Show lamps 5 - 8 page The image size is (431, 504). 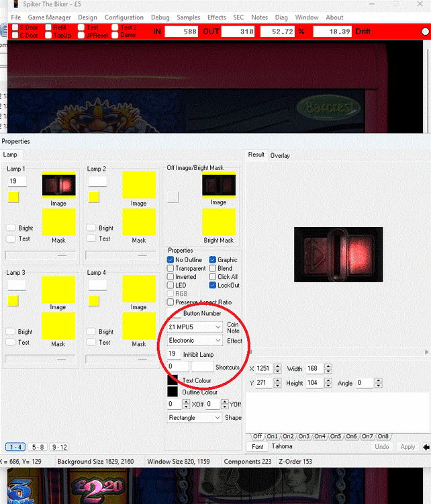tap(37, 447)
